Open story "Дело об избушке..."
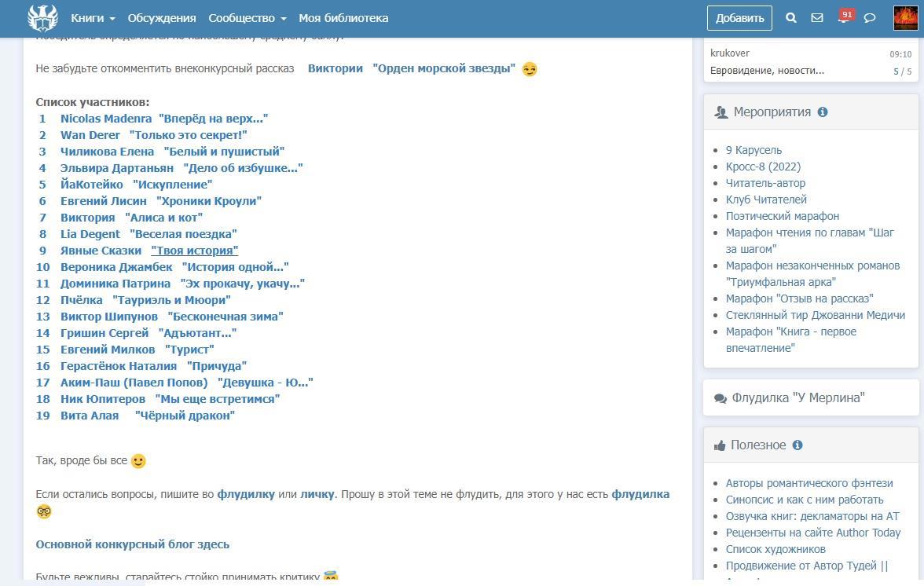This screenshot has height=586, width=924. 243,168
